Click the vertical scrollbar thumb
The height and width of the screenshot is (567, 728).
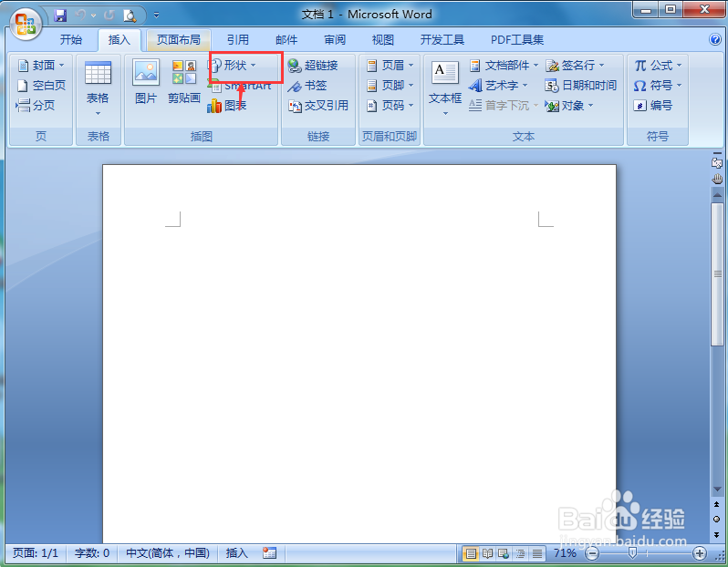[717, 273]
